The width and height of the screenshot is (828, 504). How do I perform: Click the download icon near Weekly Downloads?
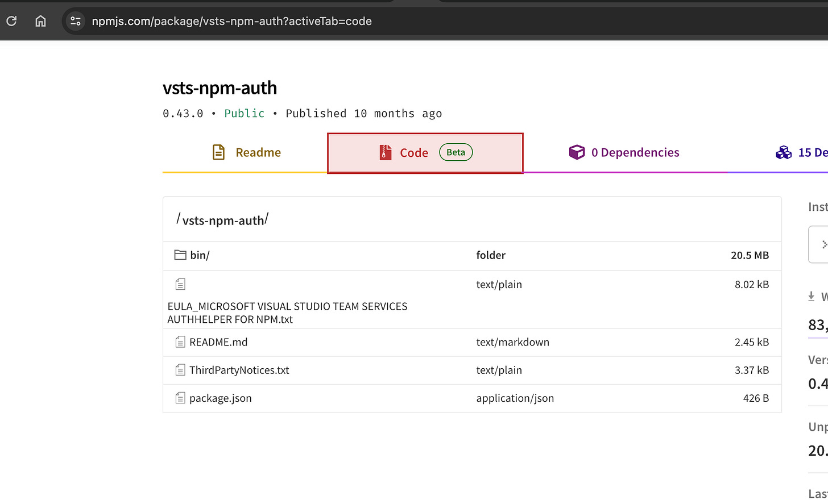810,296
